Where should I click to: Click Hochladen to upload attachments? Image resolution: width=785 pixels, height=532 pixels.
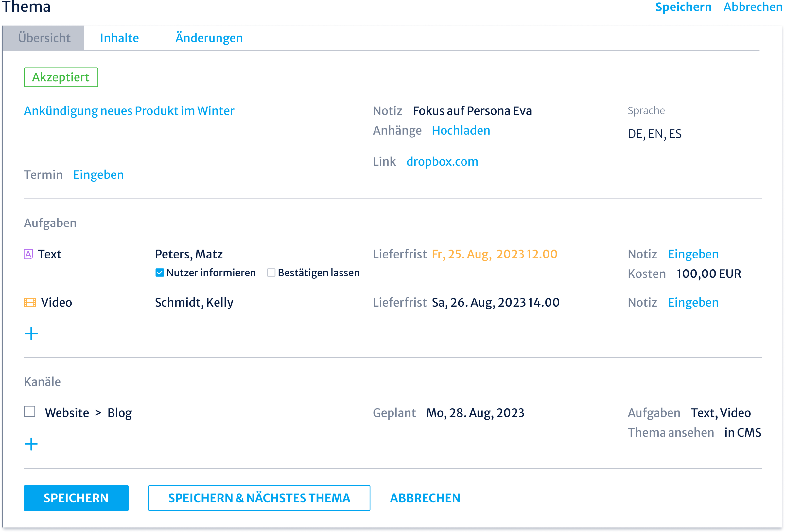pyautogui.click(x=461, y=130)
